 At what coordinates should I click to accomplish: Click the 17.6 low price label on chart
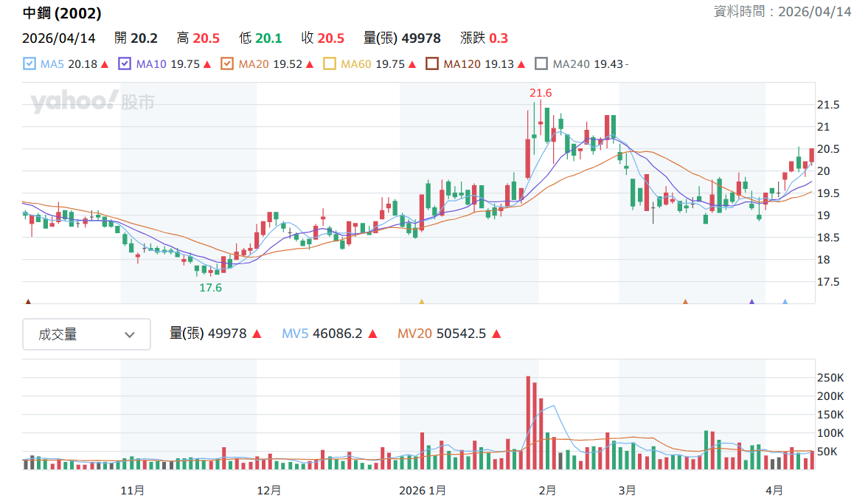[210, 288]
